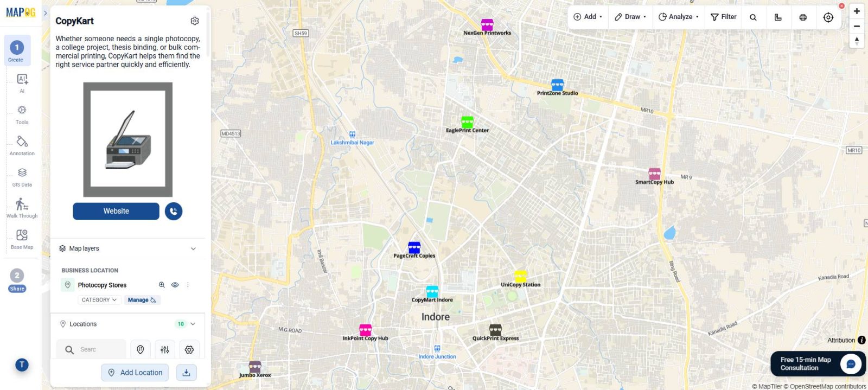Open the Add dropdown menu
The height and width of the screenshot is (390, 868).
(588, 17)
